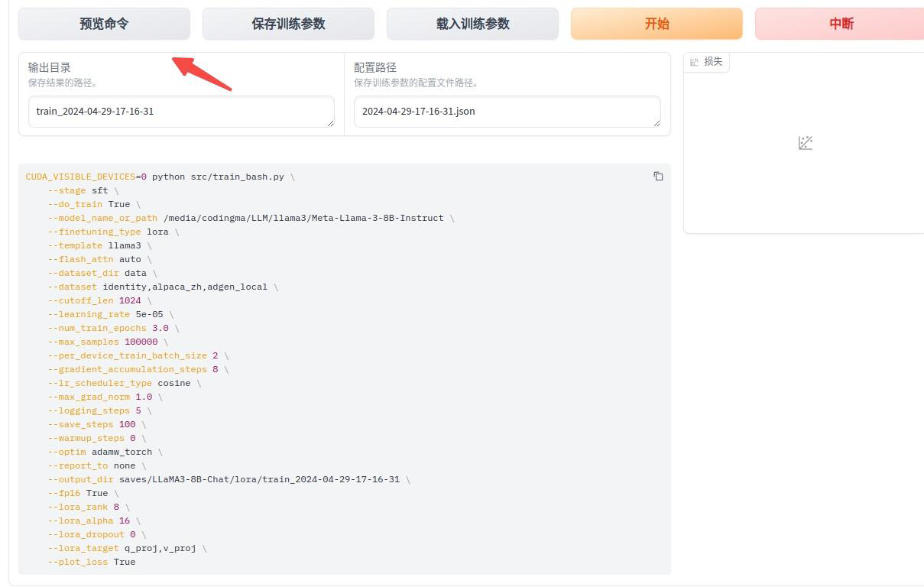Screen dimensions: 924x587
Task: Click the --report_to none line
Action: [x=97, y=465]
